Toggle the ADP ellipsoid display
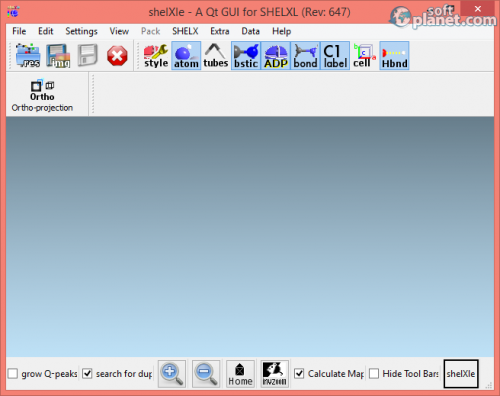This screenshot has height=396, width=500. click(276, 56)
